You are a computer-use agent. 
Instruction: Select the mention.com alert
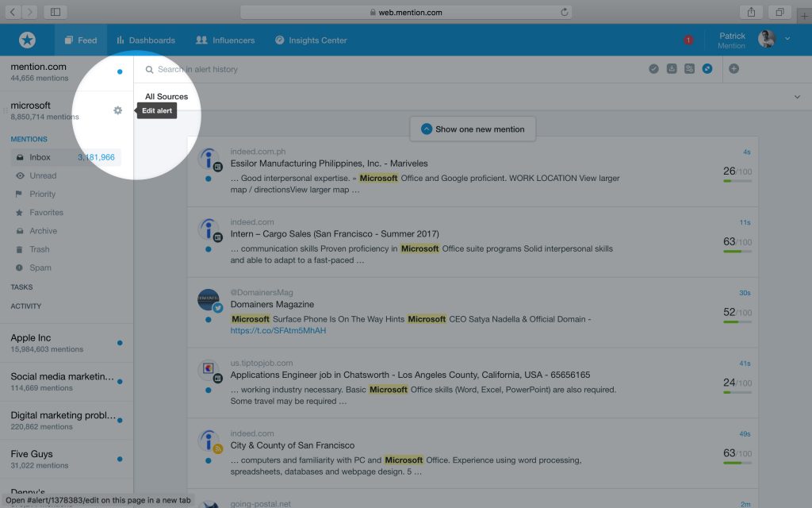coord(67,72)
